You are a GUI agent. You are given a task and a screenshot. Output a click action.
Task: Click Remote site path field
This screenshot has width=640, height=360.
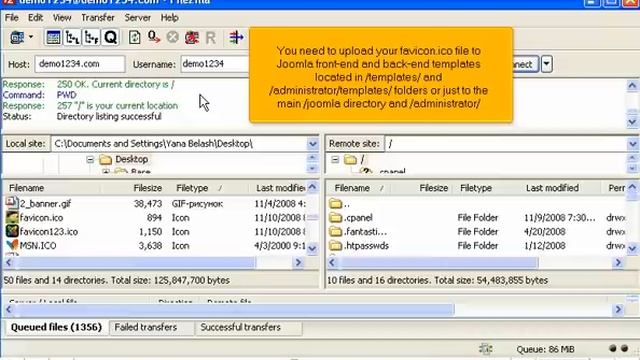coord(507,144)
